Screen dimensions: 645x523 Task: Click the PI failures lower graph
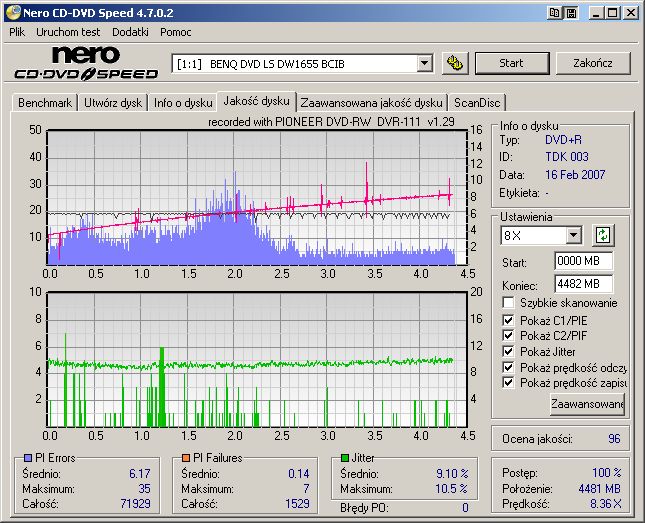coord(257,360)
